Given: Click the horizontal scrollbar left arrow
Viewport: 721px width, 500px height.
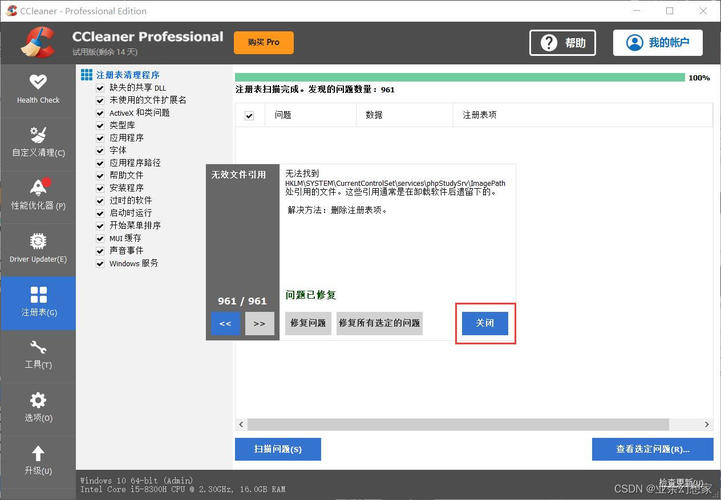Looking at the screenshot, I should 241,424.
